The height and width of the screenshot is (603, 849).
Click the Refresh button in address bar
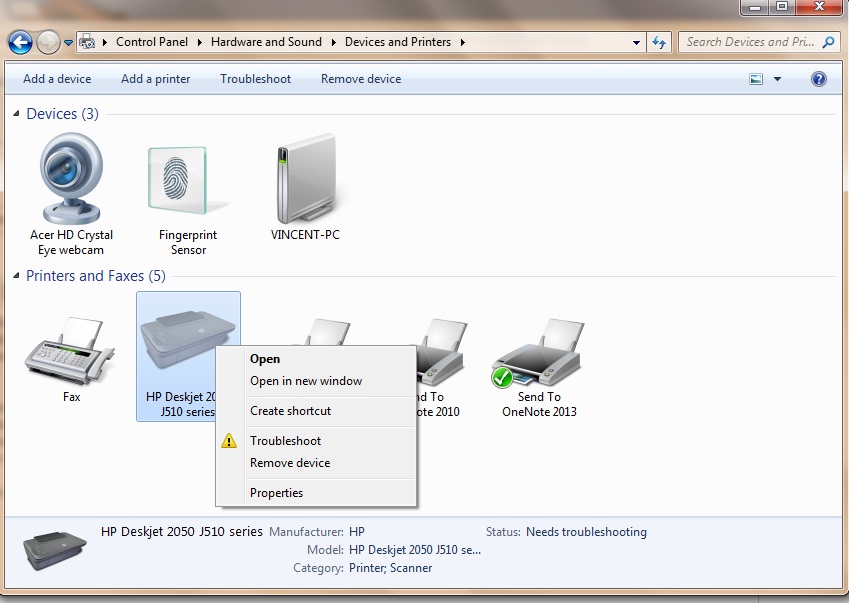point(659,42)
